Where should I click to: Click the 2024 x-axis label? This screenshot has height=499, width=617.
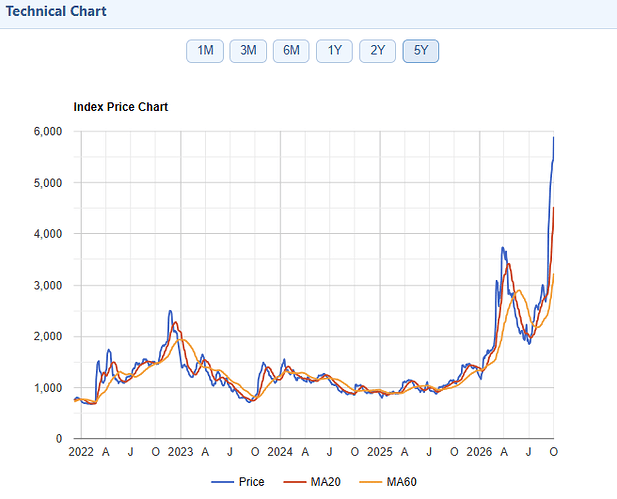(x=280, y=452)
